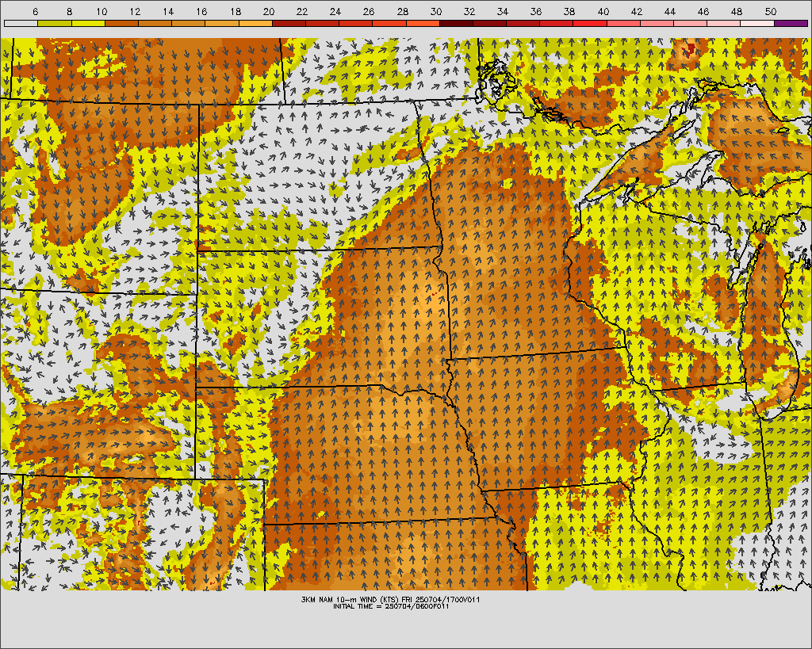Click the dark red swatch between 20 and 22

tap(289, 23)
